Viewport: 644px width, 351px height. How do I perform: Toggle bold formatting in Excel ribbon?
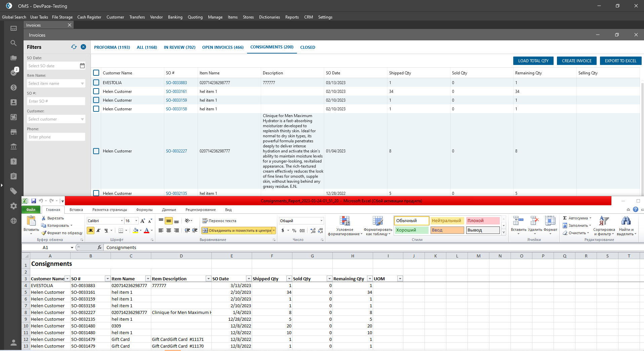click(90, 231)
